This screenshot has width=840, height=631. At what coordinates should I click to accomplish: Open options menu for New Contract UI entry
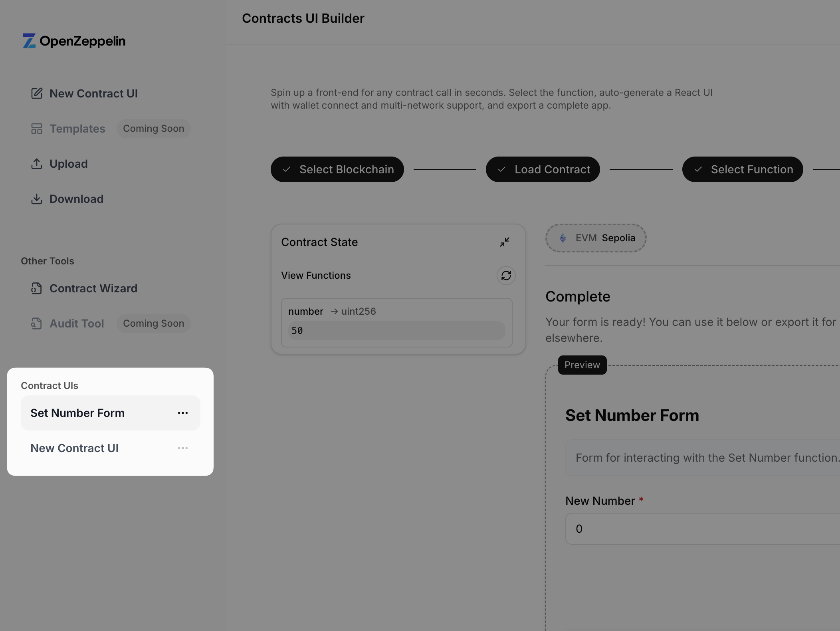tap(183, 448)
